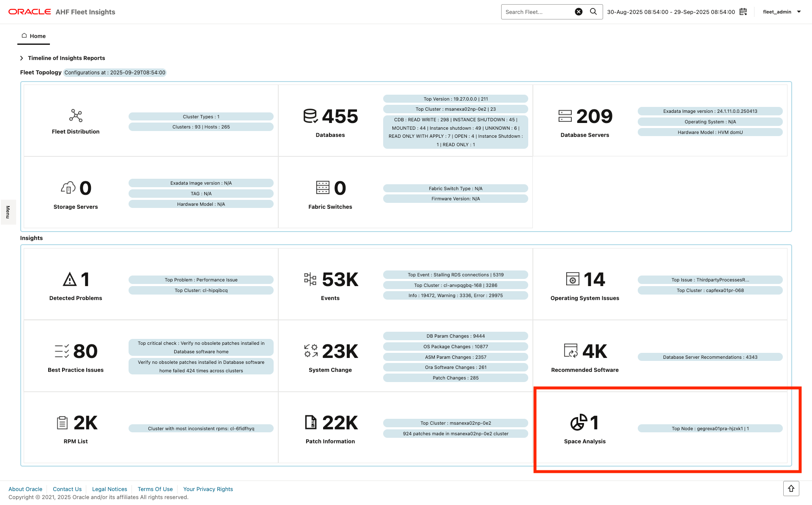The image size is (812, 505).
Task: Click the Databases cylinder icon
Action: coord(310,115)
